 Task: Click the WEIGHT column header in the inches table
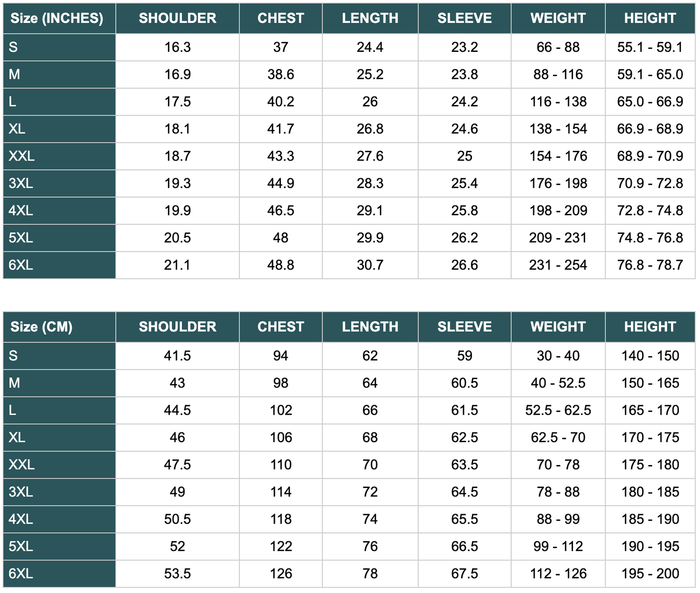558,18
